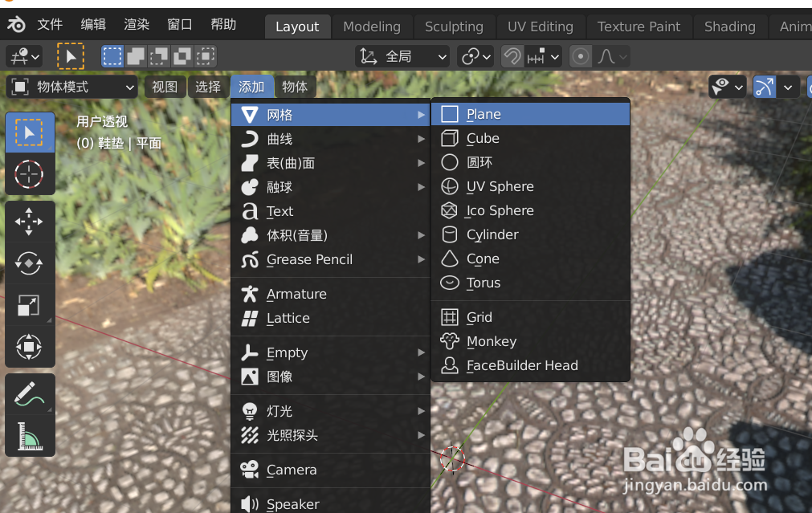Add a Text object
The width and height of the screenshot is (812, 513).
[x=331, y=211]
